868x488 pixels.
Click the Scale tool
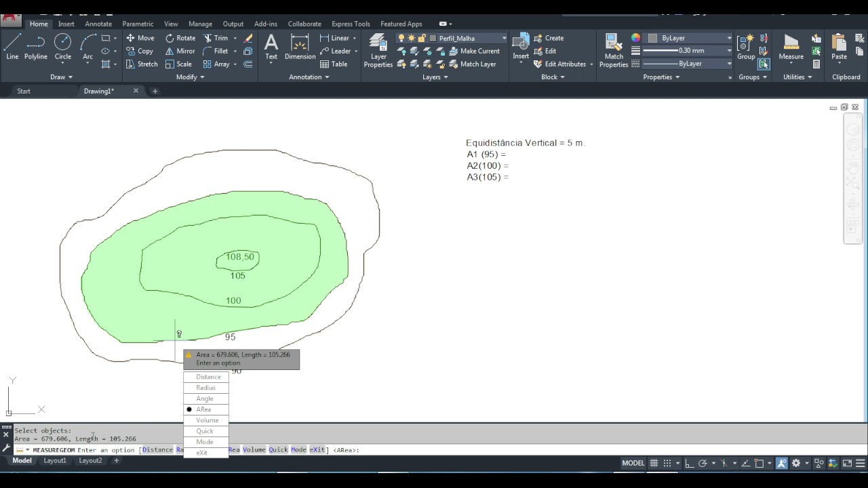[179, 64]
